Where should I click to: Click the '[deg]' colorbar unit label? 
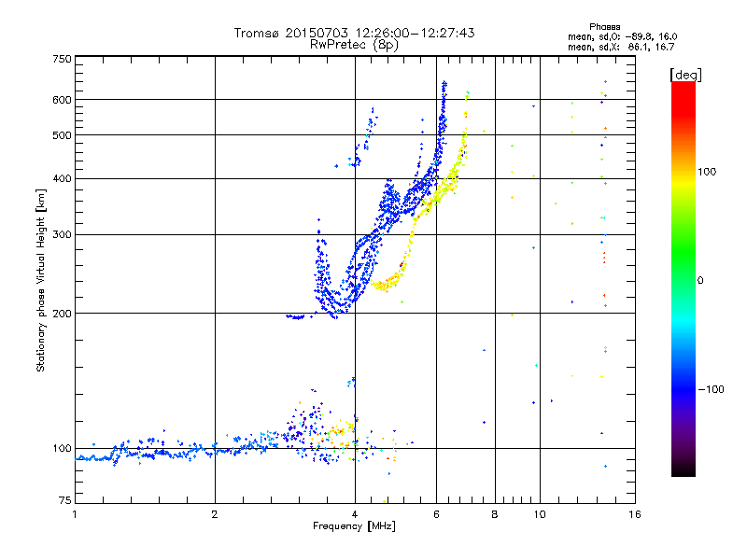click(685, 75)
